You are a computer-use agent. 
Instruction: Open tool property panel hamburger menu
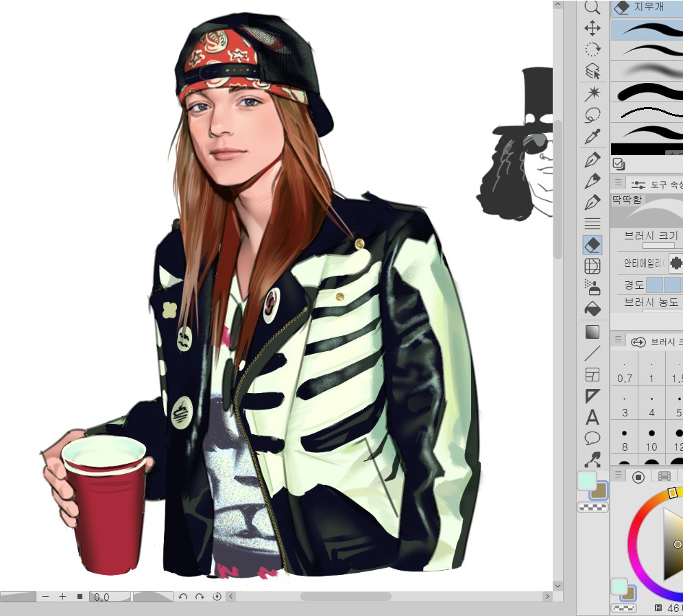(x=618, y=182)
